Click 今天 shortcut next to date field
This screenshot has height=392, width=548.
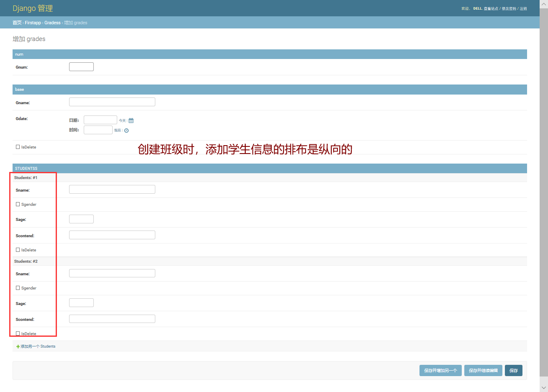tap(122, 120)
